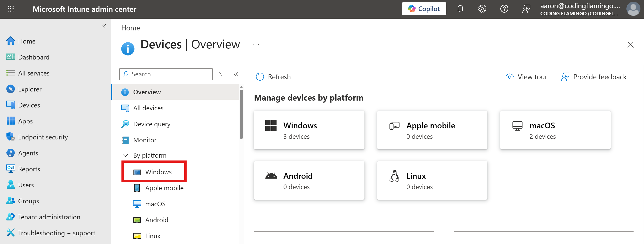
Task: Click the Android card robot icon
Action: (271, 176)
